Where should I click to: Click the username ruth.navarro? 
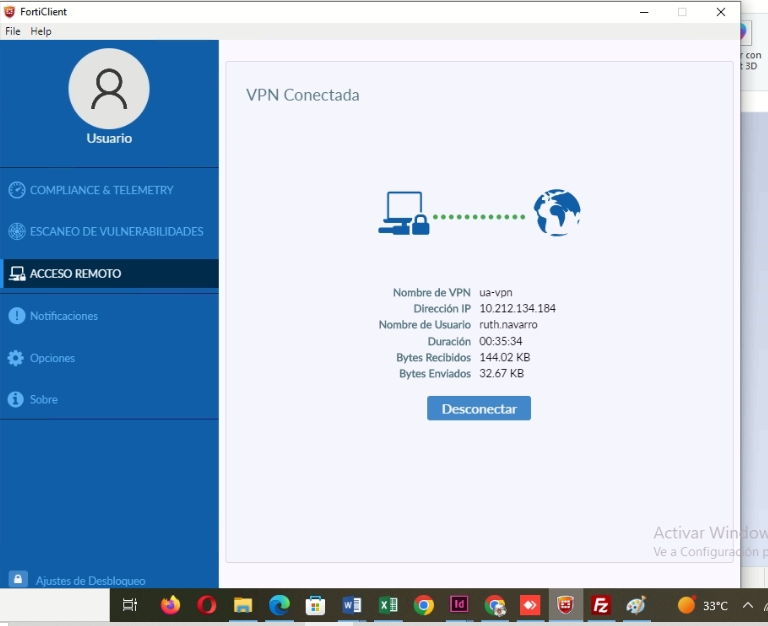click(x=508, y=325)
